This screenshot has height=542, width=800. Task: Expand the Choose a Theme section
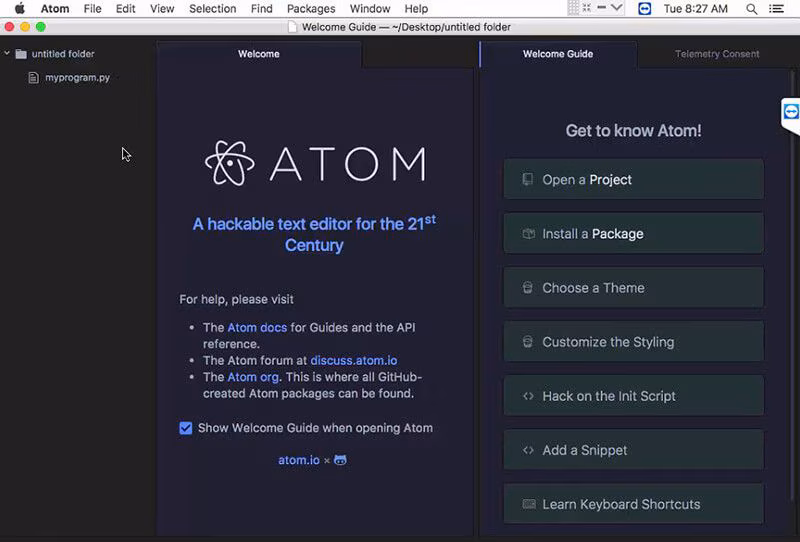[634, 288]
